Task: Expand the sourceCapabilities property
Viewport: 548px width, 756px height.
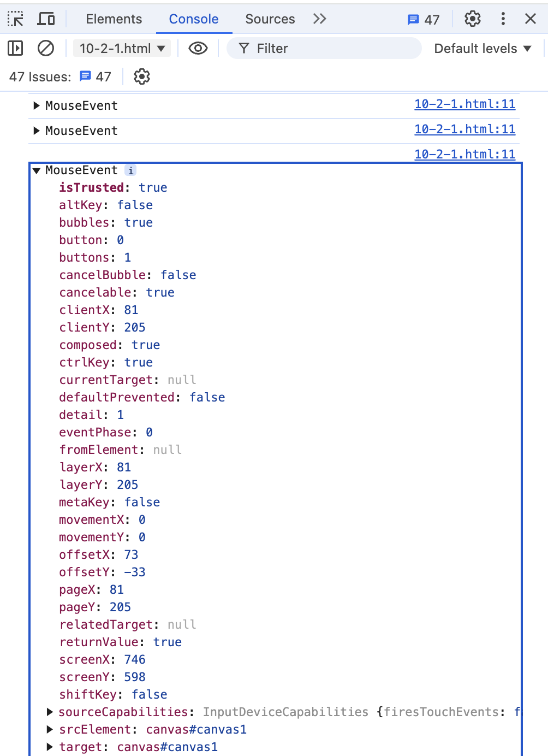Action: pyautogui.click(x=50, y=712)
